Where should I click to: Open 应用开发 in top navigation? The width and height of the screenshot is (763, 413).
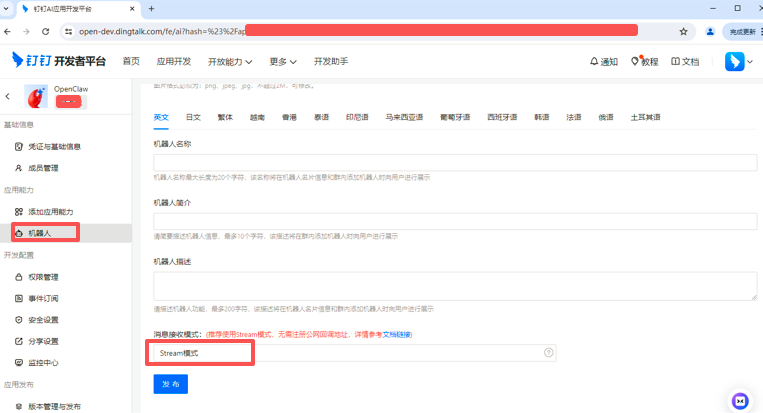click(174, 61)
